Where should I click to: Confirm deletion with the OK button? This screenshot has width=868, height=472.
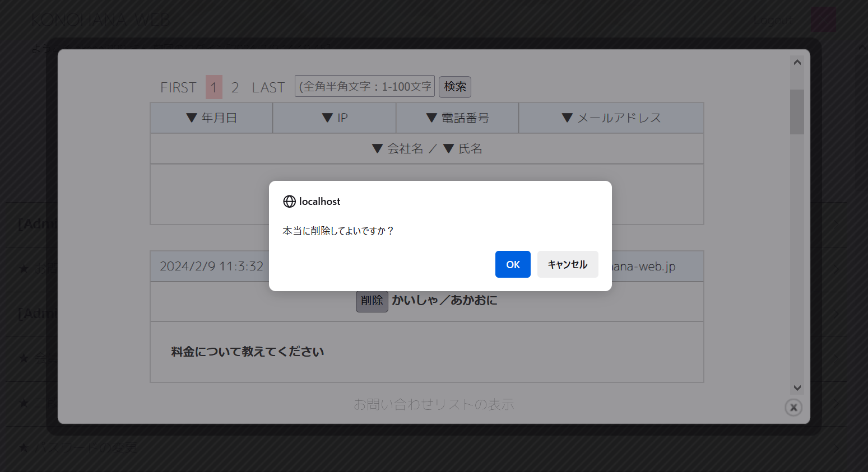click(x=512, y=264)
